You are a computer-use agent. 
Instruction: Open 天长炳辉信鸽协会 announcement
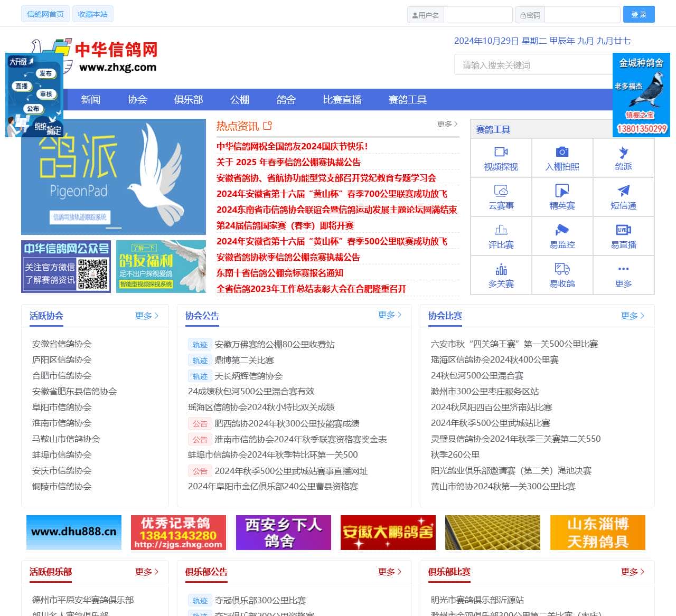tap(248, 376)
